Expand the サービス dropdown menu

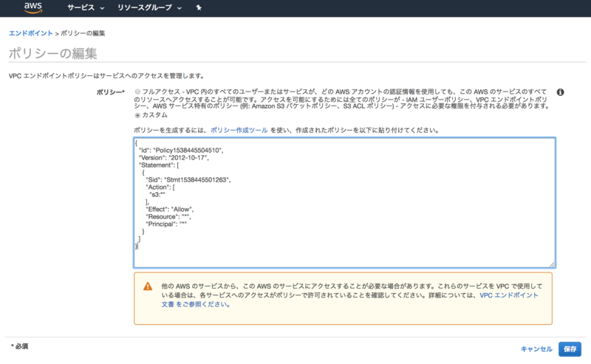click(86, 7)
